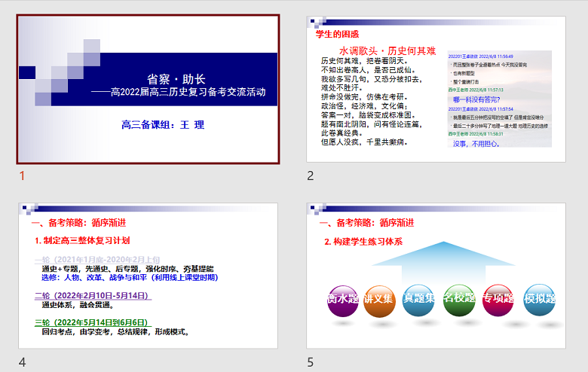The height and width of the screenshot is (372, 588).
Task: Click the green underlined 三轮 date heading
Action: [93, 322]
